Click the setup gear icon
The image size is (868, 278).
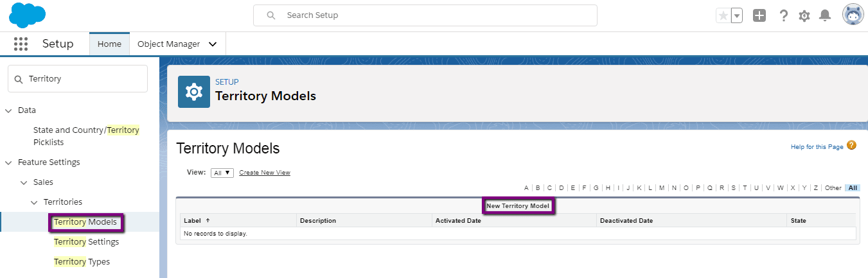(804, 15)
